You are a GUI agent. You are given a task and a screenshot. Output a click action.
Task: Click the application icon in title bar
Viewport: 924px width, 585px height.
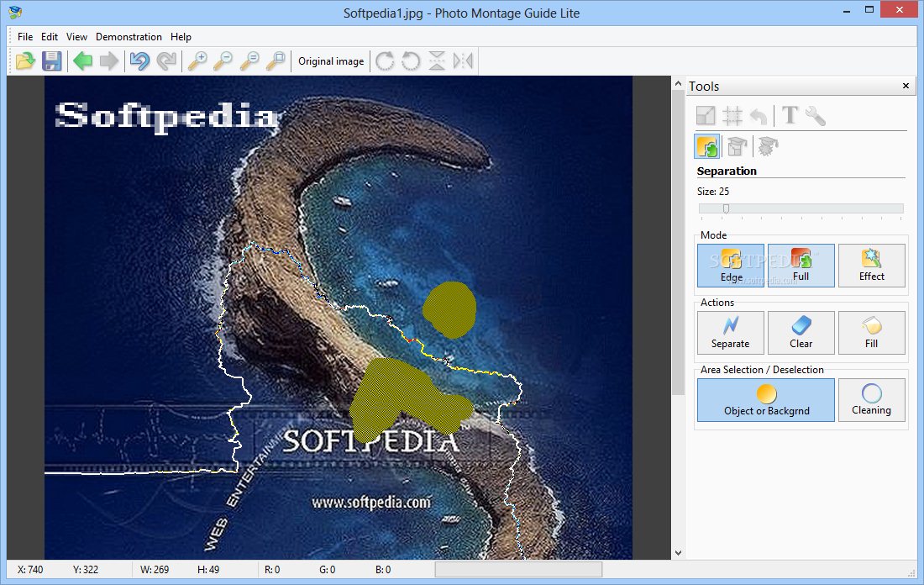point(15,13)
